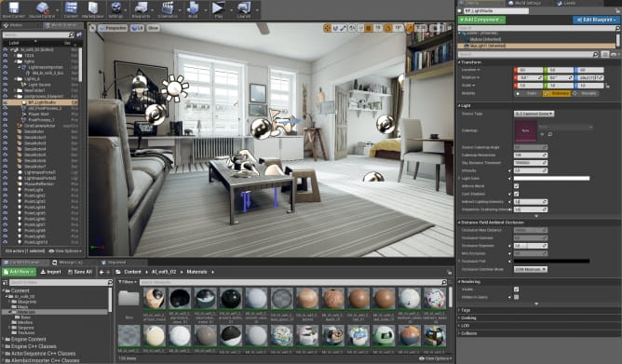Click the white Light Color swatch
The image size is (622, 364).
[x=551, y=179]
